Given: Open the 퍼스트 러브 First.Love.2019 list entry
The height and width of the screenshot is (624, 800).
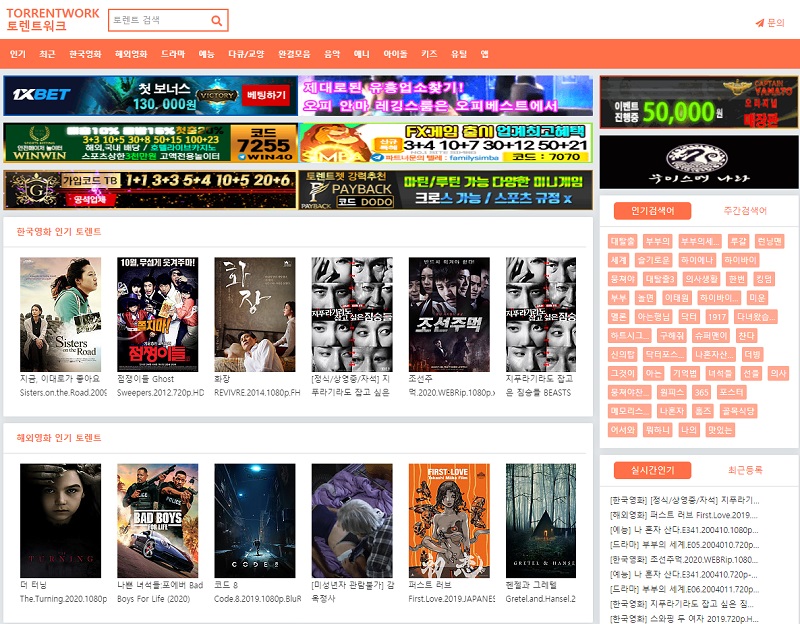Looking at the screenshot, I should point(684,515).
